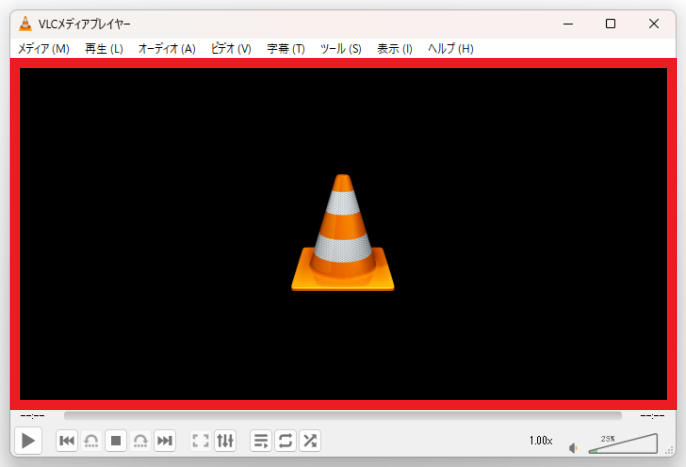The height and width of the screenshot is (467, 686).
Task: Open the 字幕 (T) menu
Action: [286, 49]
